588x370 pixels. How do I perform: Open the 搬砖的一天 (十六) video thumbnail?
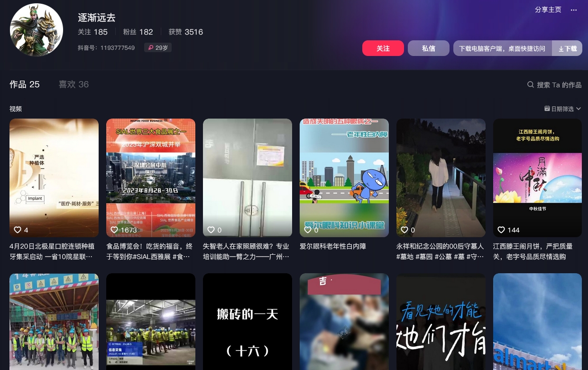[248, 322]
